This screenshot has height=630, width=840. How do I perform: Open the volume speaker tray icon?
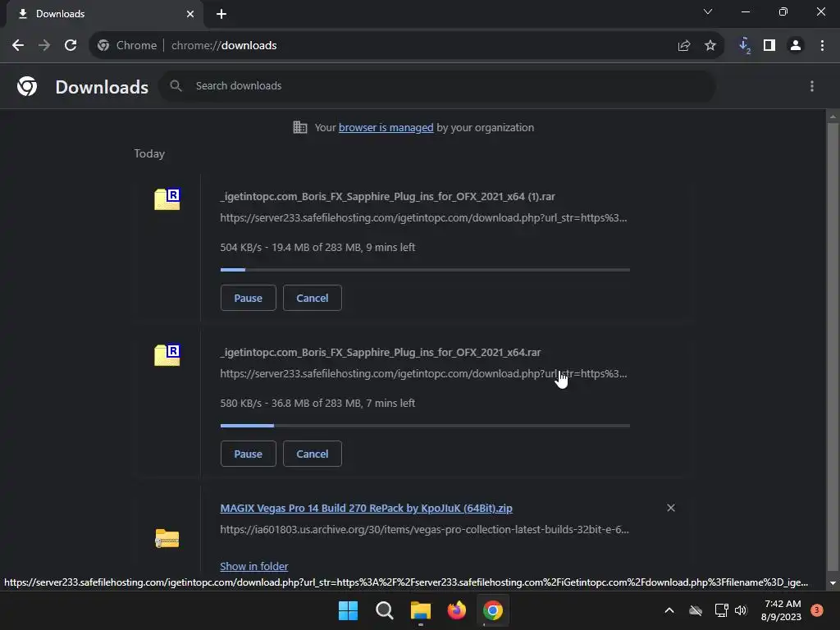point(741,610)
